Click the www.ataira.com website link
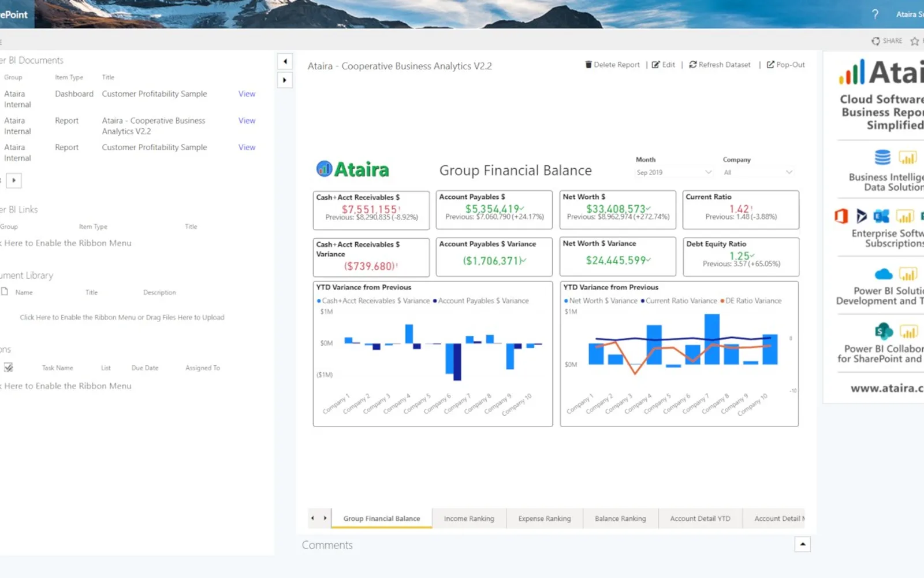The height and width of the screenshot is (578, 924). [x=887, y=388]
